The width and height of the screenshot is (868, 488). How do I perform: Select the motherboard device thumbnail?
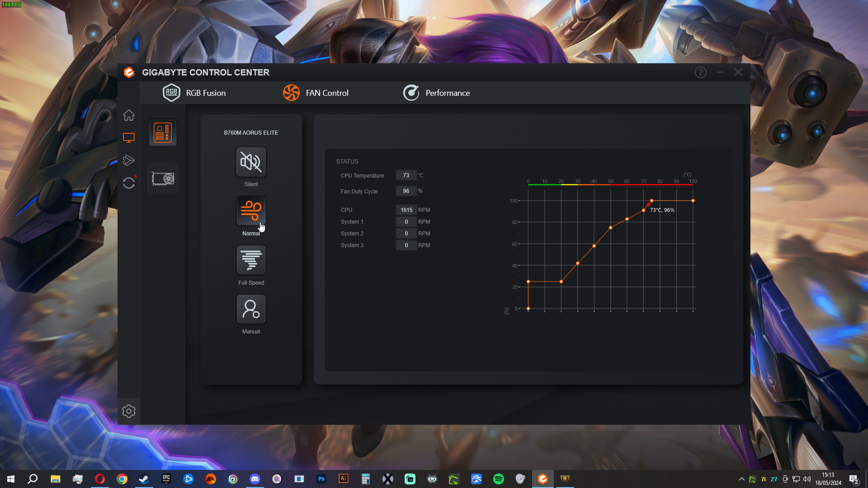pos(163,133)
